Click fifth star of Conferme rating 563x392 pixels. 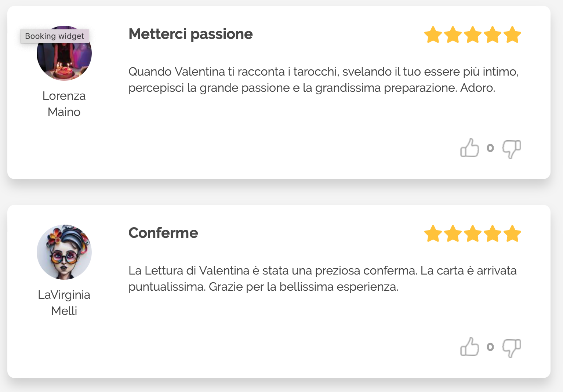512,234
